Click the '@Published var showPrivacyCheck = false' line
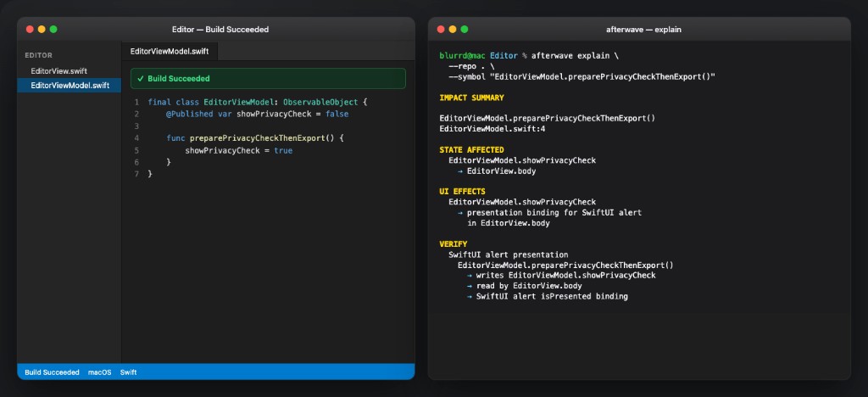Viewport: 868px width, 397px height. click(258, 114)
